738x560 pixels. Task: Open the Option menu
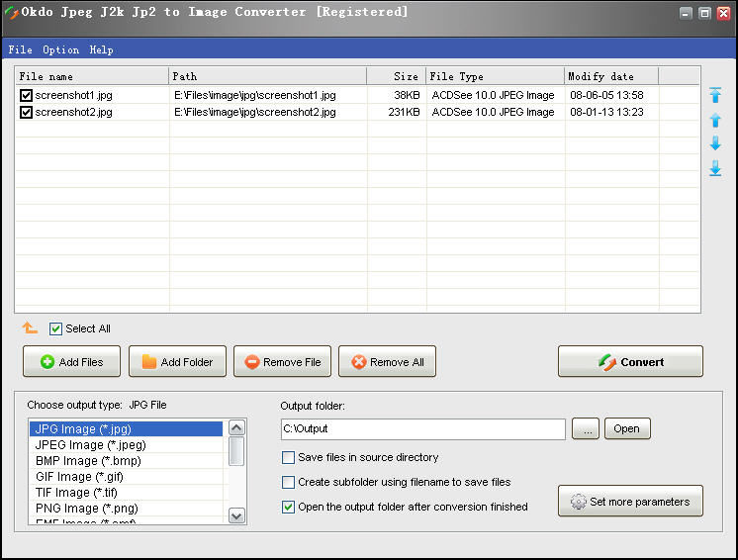tap(60, 49)
